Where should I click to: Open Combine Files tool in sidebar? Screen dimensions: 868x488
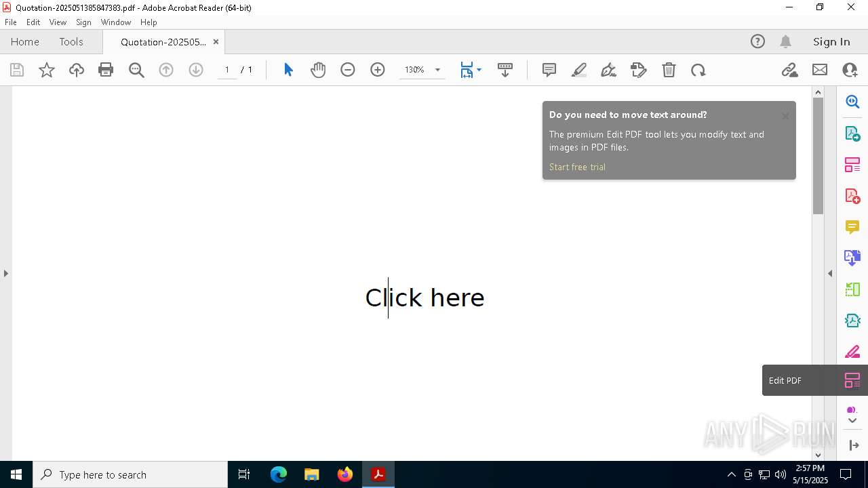[x=852, y=258]
